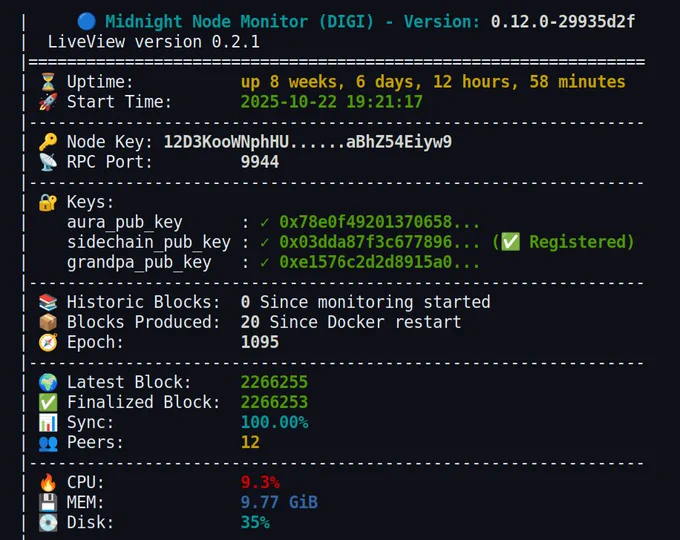Click the 'RPC Port:' label

click(x=110, y=162)
